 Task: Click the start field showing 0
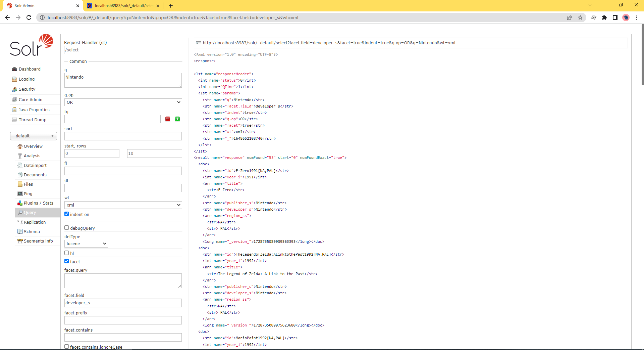92,154
